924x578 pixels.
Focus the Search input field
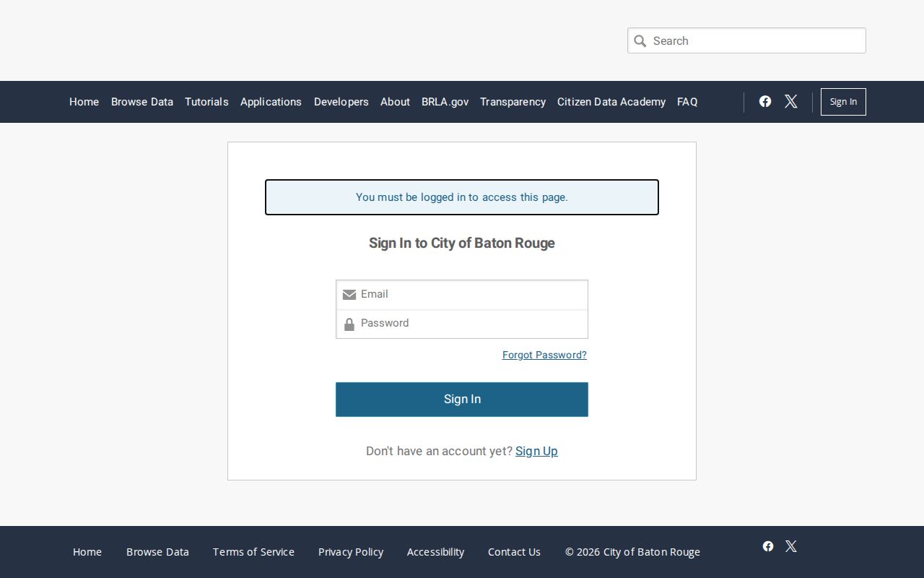pos(746,40)
